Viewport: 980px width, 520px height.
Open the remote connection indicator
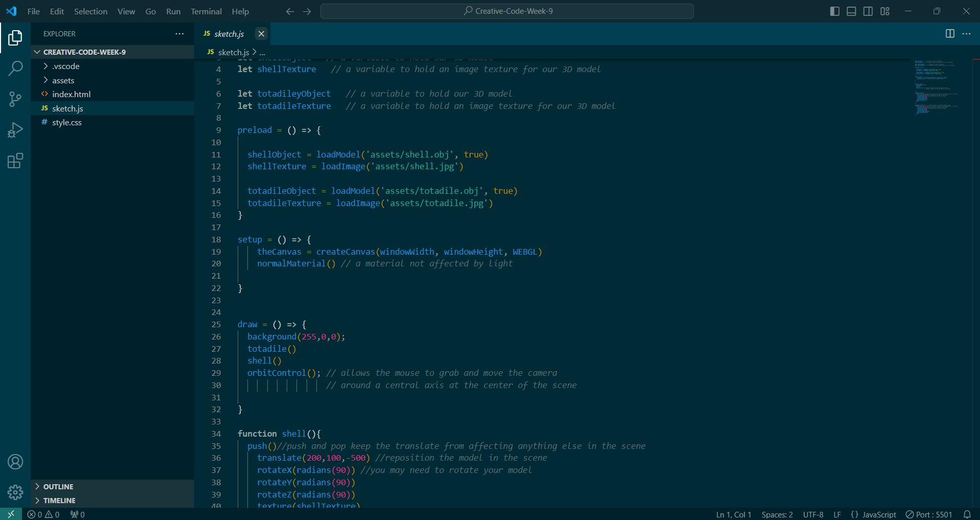pyautogui.click(x=10, y=514)
